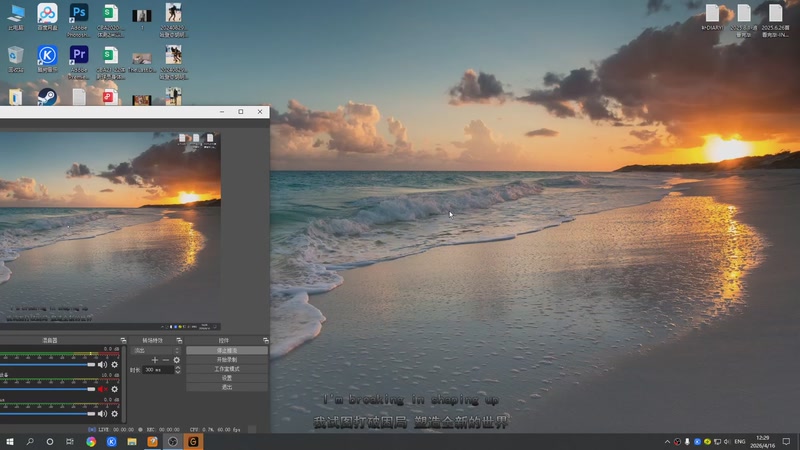Open Baidu Netdisk desktop shortcut
The image size is (800, 450).
click(x=47, y=14)
